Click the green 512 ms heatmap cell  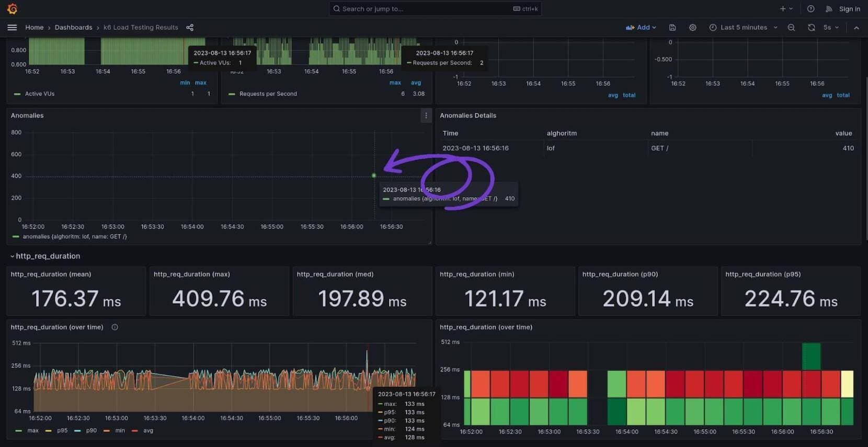click(x=811, y=357)
